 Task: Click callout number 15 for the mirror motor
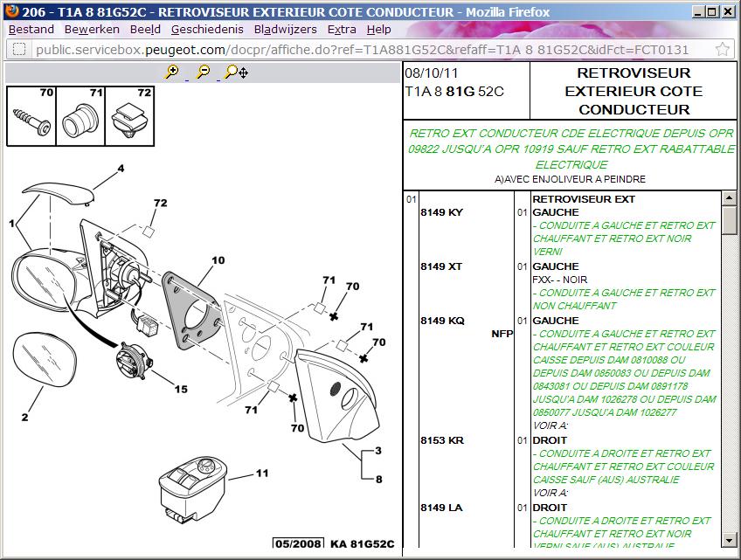pos(181,389)
